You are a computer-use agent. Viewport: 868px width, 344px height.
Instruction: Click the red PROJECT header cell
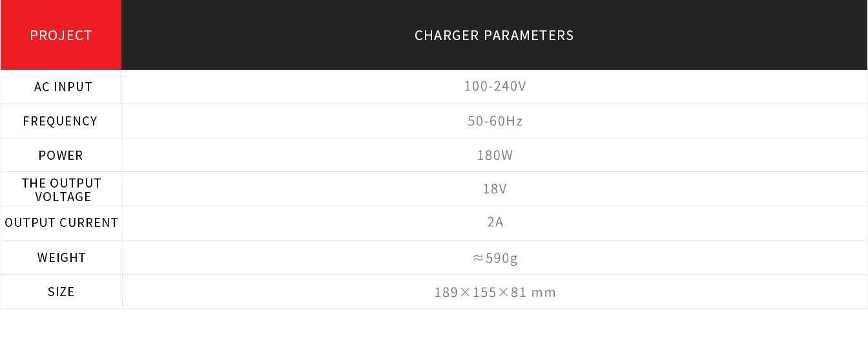coord(61,35)
